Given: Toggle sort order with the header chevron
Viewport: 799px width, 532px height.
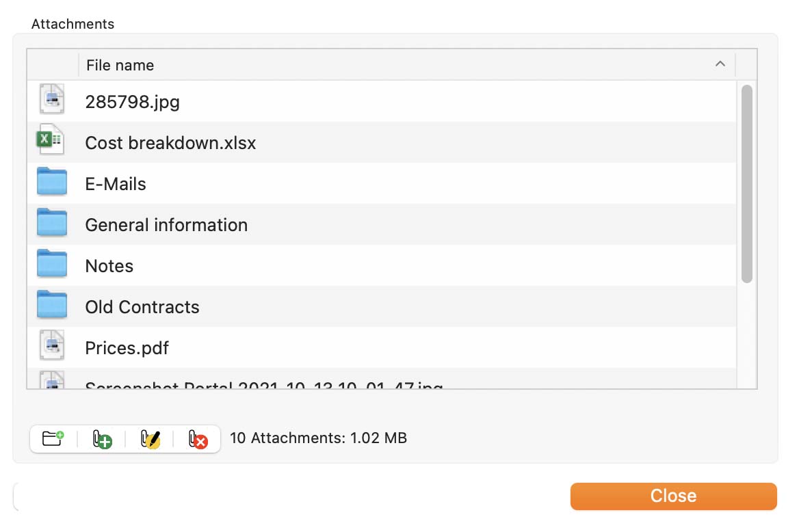Looking at the screenshot, I should click(x=720, y=64).
